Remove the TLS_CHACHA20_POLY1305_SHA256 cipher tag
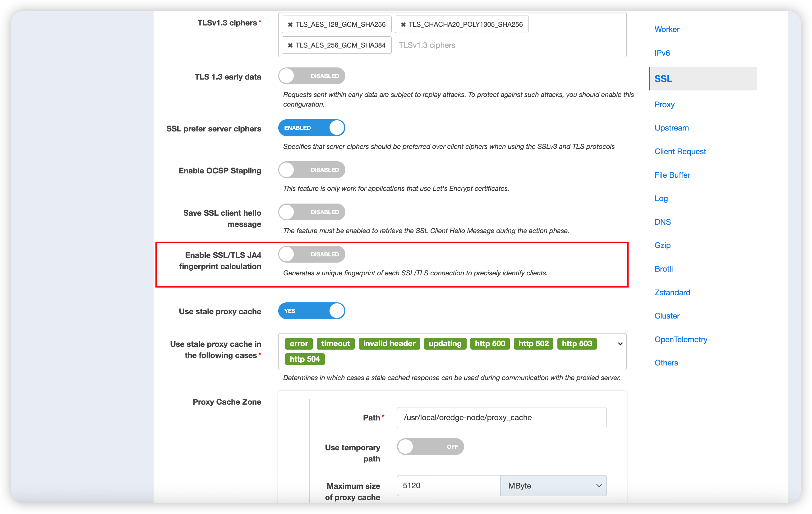 point(403,24)
